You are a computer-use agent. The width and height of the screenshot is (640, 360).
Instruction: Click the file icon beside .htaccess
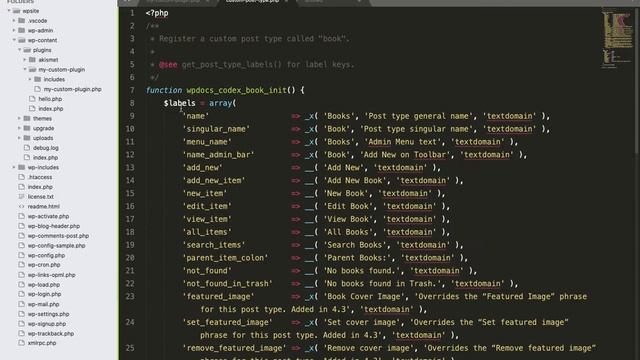pyautogui.click(x=22, y=177)
